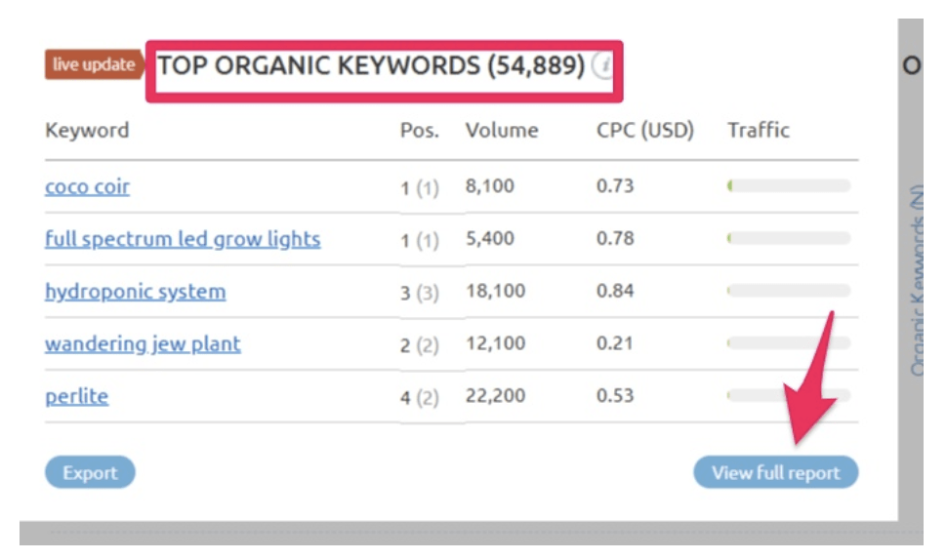Sort by the Traffic column header
Screen dimensions: 947x560
click(759, 131)
